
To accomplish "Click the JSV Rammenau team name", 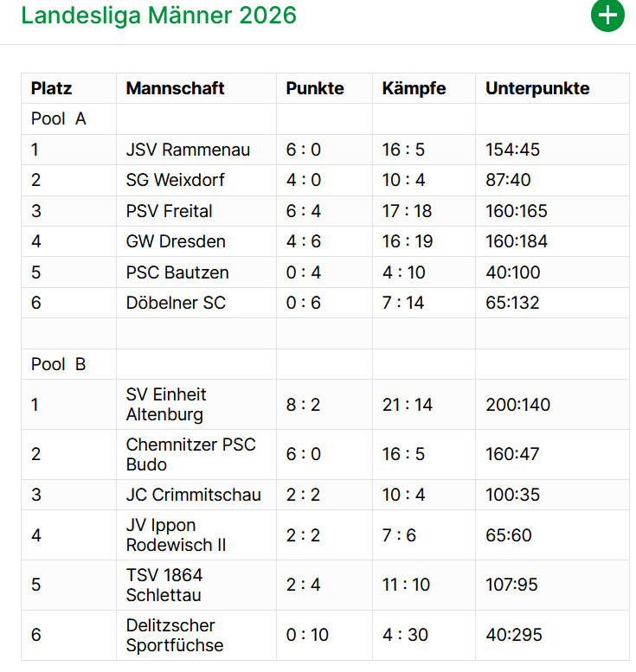I will [188, 150].
